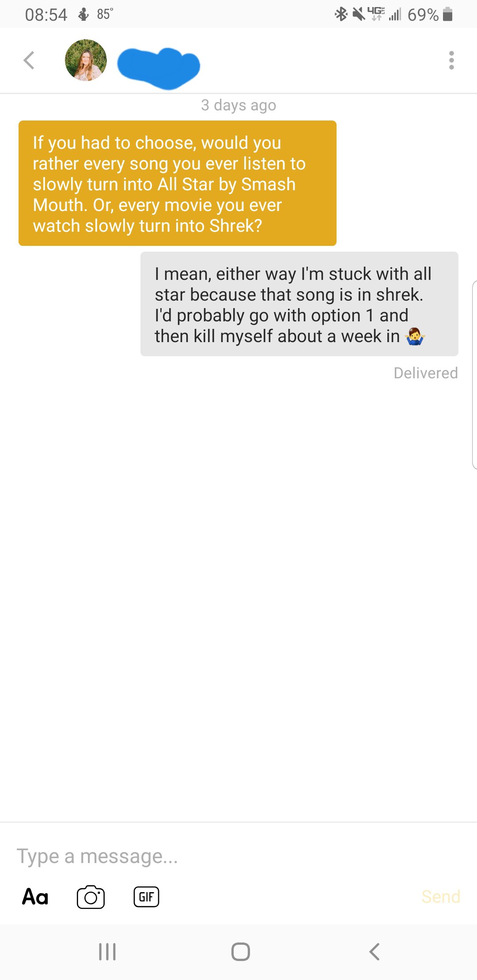This screenshot has width=477, height=980.
Task: Tap the back arrow in chat header
Action: coord(29,60)
